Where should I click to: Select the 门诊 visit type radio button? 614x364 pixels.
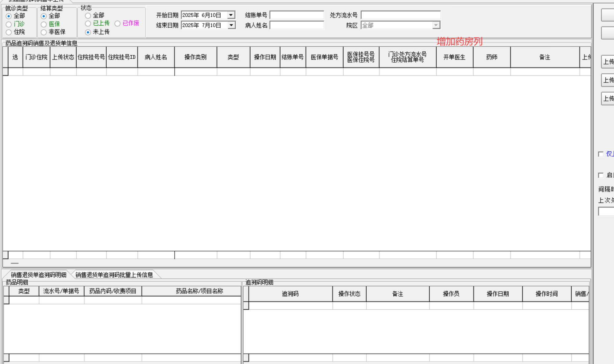9,24
